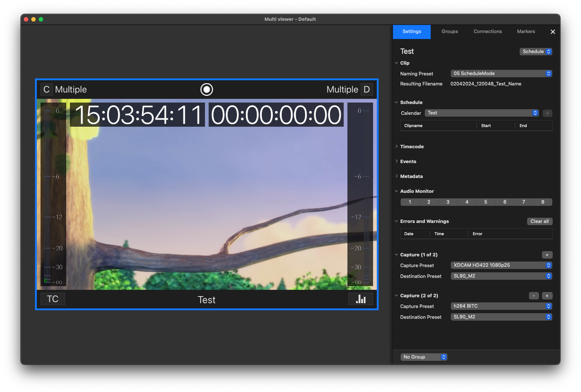The width and height of the screenshot is (581, 392).
Task: Click the End column header
Action: click(534, 126)
